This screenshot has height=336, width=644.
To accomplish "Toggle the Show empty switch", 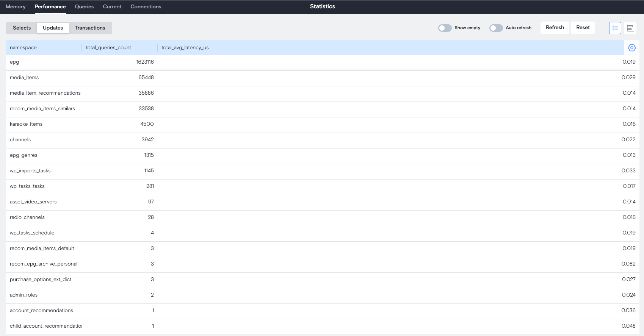I will pos(445,28).
